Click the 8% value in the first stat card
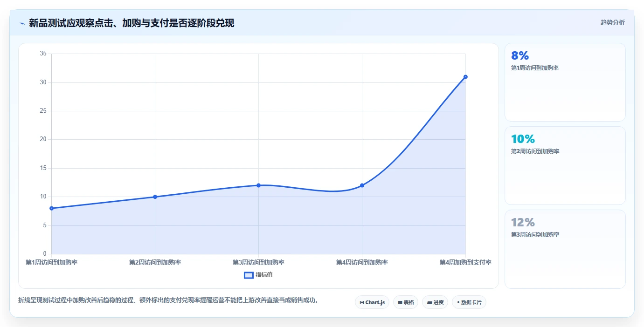This screenshot has width=644, height=327. tap(520, 56)
